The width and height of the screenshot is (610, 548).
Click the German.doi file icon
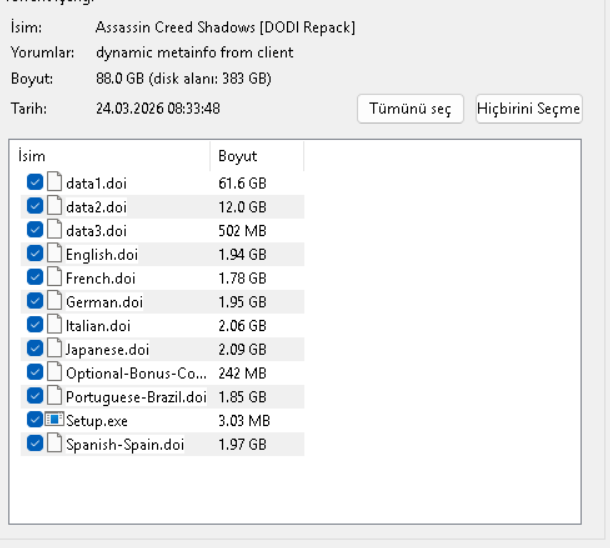click(x=54, y=300)
